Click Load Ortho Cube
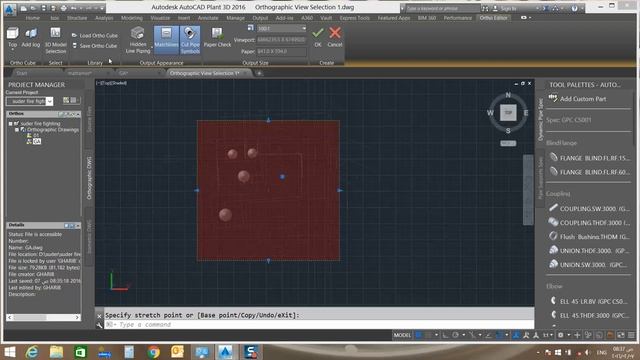Screen dimensions: 640x360 coord(95,36)
